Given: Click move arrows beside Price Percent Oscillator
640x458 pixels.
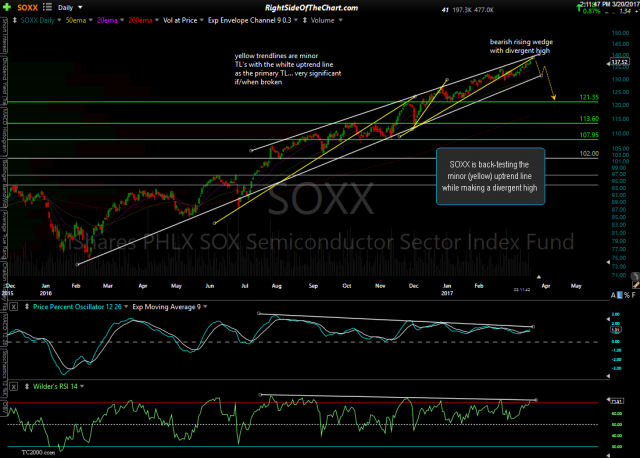Looking at the screenshot, I should coord(27,307).
